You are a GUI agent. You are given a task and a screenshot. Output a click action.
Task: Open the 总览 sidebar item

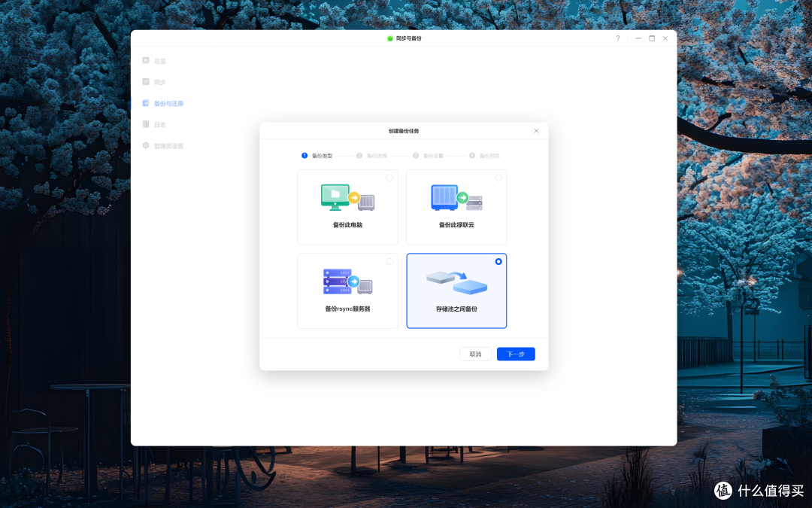[154, 61]
